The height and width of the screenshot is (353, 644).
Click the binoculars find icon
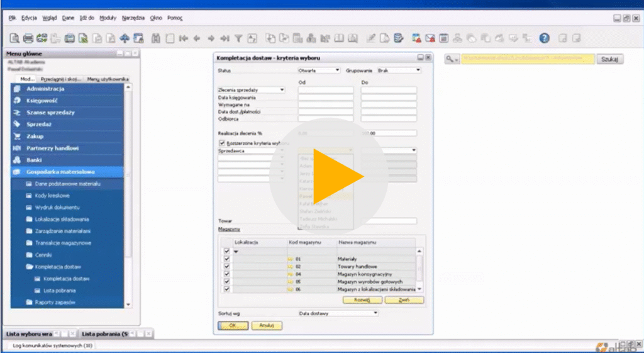pos(155,38)
